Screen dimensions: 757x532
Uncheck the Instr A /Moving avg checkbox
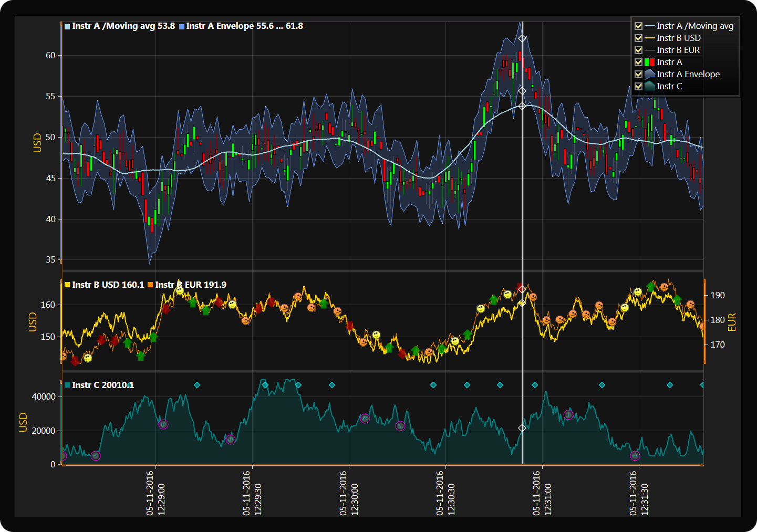[638, 26]
